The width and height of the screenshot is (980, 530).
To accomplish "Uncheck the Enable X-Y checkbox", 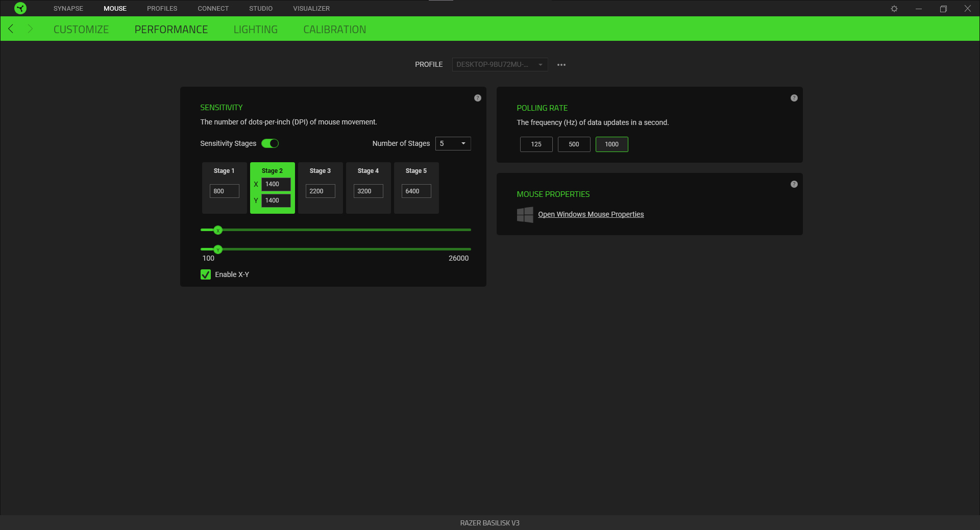I will coord(205,274).
